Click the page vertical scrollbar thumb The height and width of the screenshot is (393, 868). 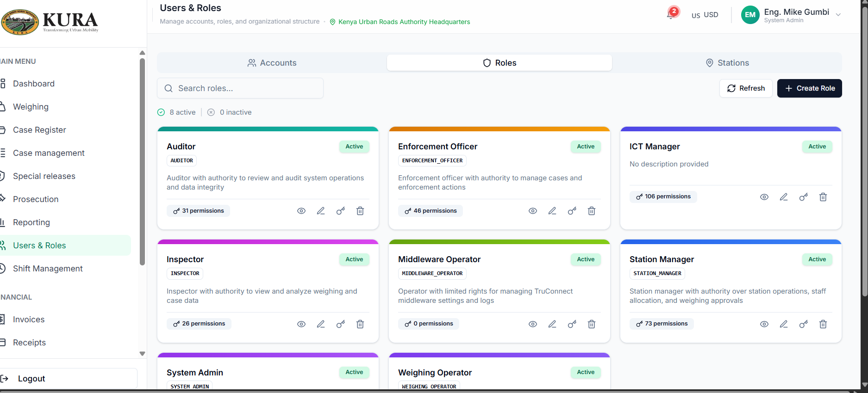864,153
